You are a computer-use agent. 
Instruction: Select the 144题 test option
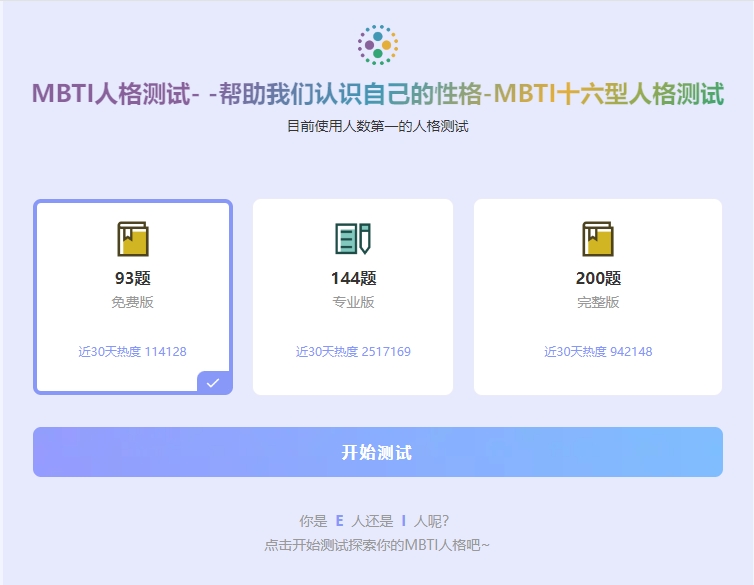[352, 279]
